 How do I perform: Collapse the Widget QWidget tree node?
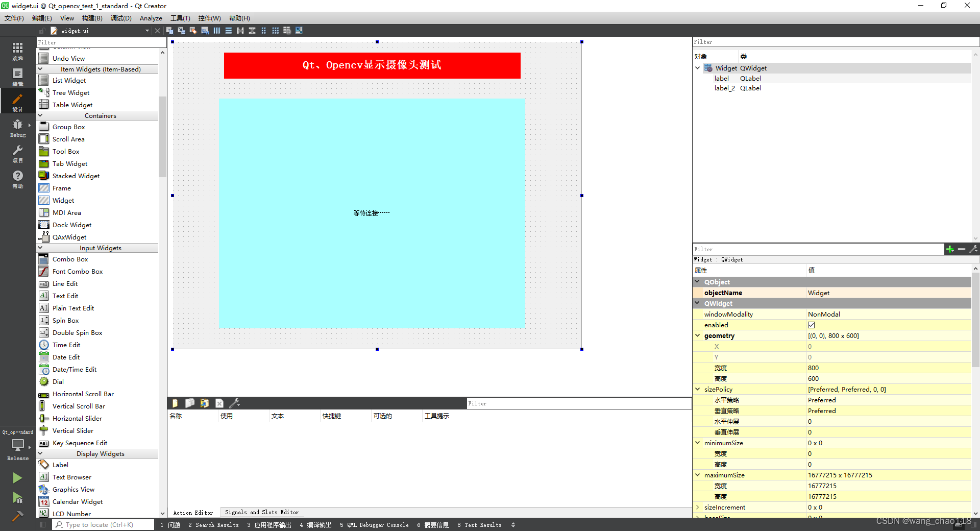(698, 68)
